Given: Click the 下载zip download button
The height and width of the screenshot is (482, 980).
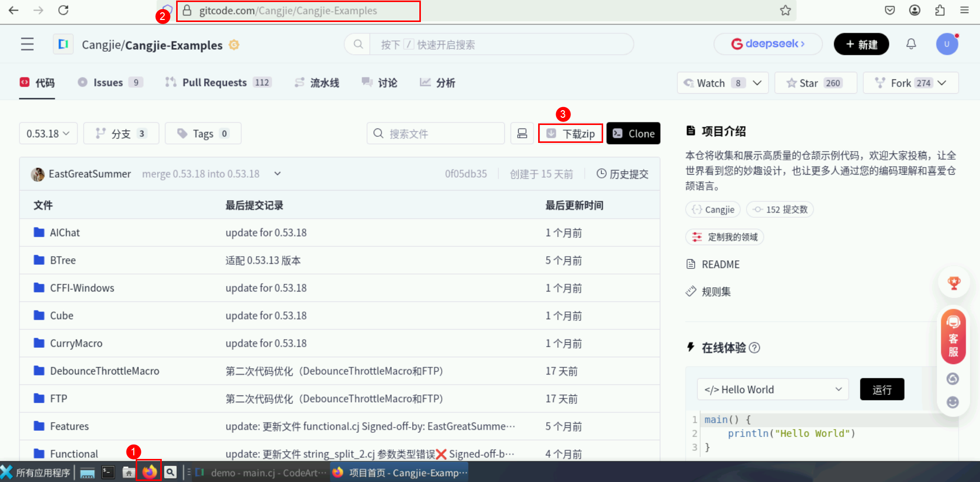Looking at the screenshot, I should click(570, 133).
